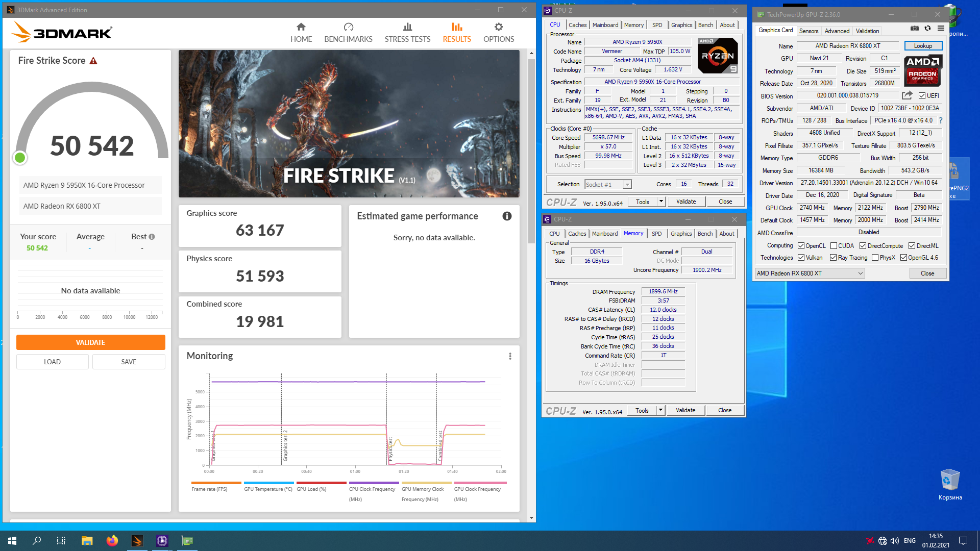Click Close in the lower CPU-Z window
Image resolution: width=980 pixels, height=551 pixels.
[725, 410]
